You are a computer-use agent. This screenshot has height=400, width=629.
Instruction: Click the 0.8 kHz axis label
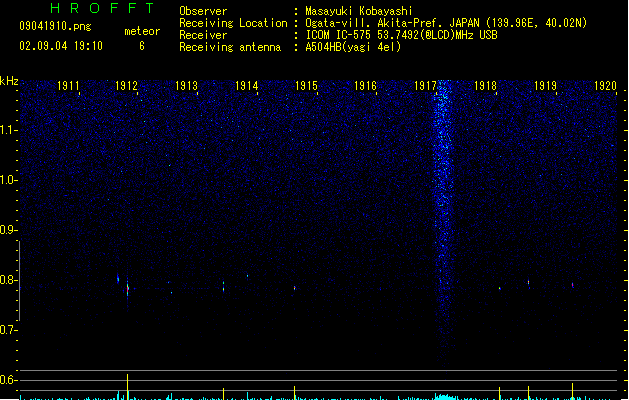point(8,280)
